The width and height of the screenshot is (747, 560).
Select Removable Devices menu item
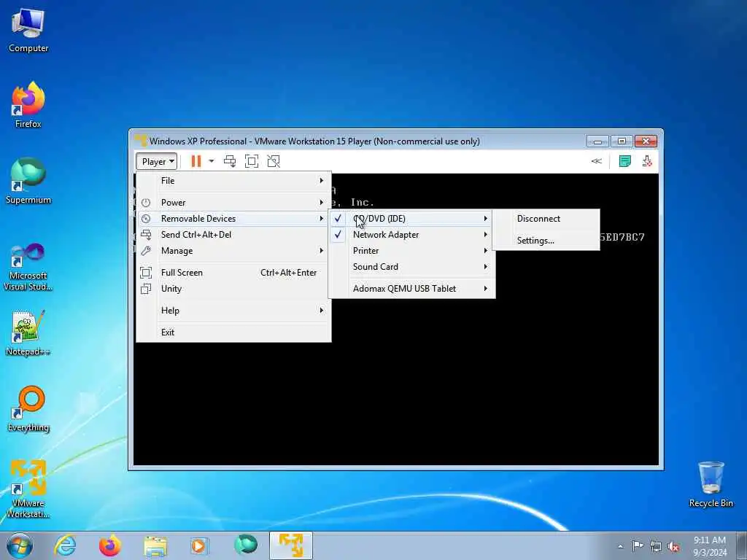click(233, 219)
